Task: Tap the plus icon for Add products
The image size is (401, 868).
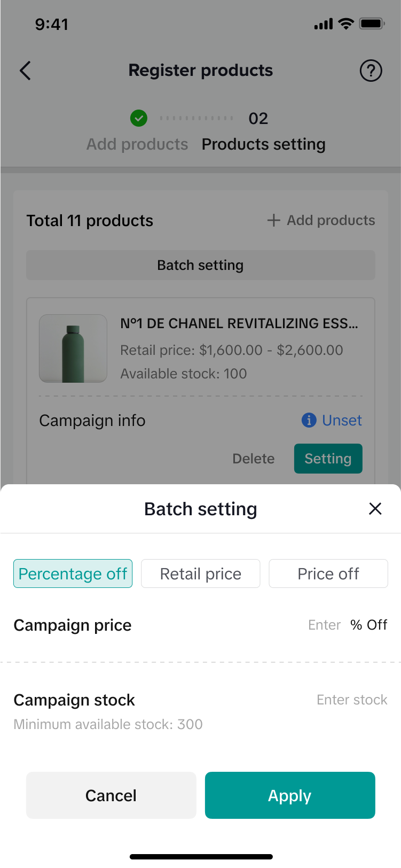Action: point(273,220)
